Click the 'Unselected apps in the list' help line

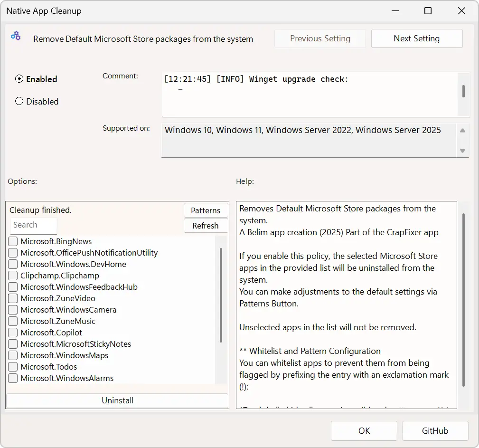(x=328, y=327)
